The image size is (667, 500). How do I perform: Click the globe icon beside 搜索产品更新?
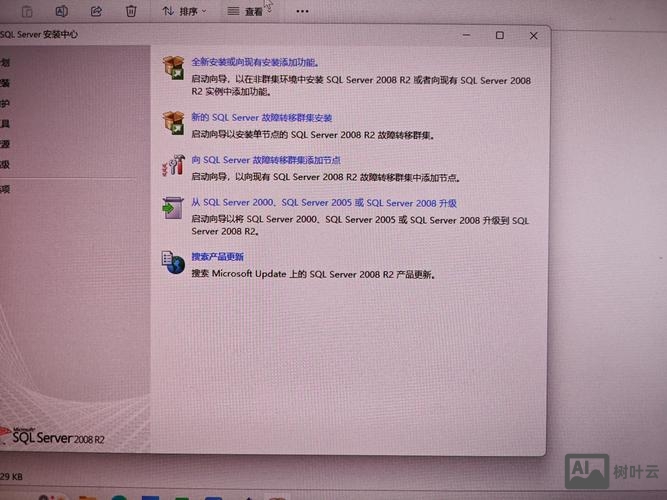point(173,262)
